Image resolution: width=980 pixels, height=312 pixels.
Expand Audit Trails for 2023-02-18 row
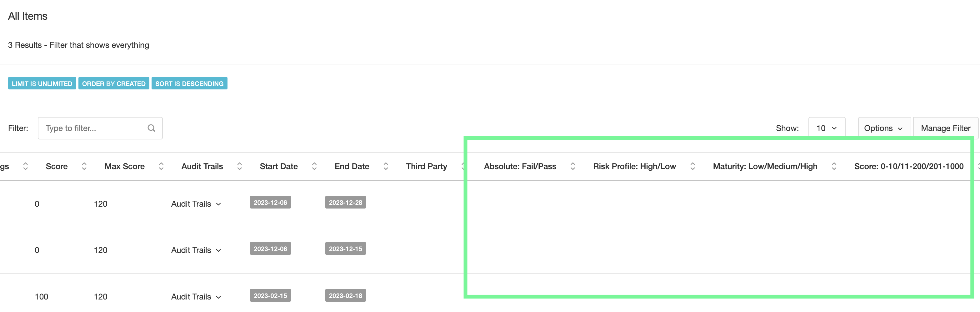pos(196,297)
